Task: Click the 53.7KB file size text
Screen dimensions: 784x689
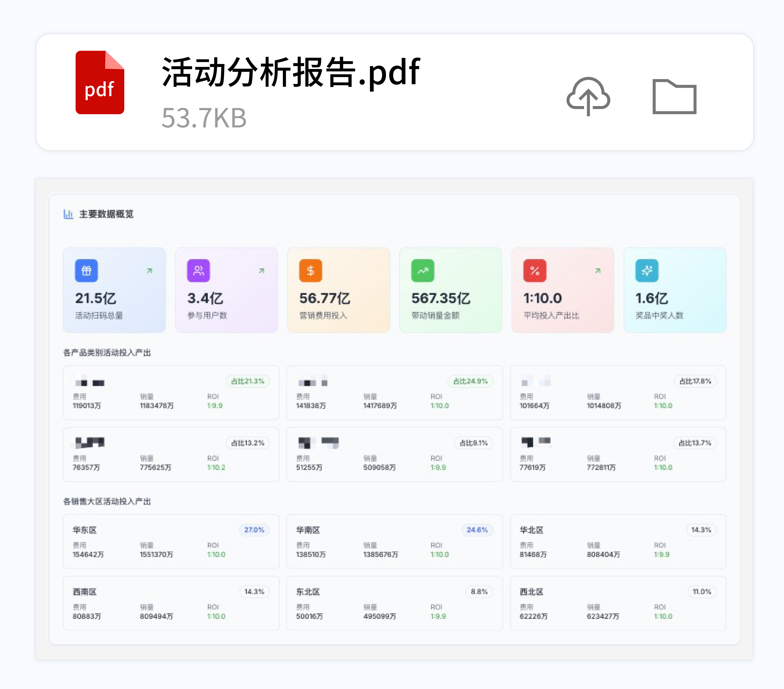Action: (x=204, y=118)
